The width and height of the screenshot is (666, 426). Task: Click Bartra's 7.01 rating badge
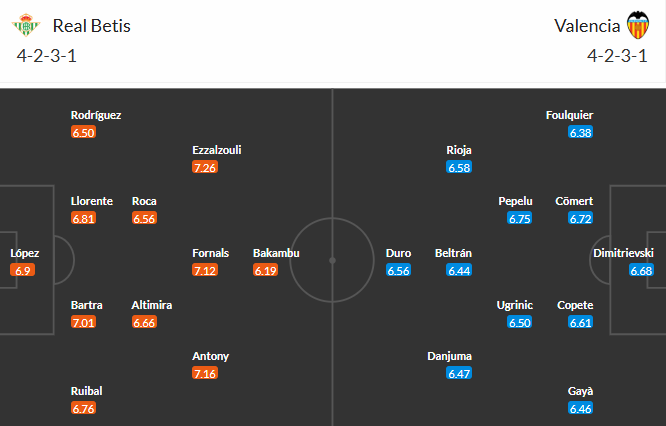point(84,322)
